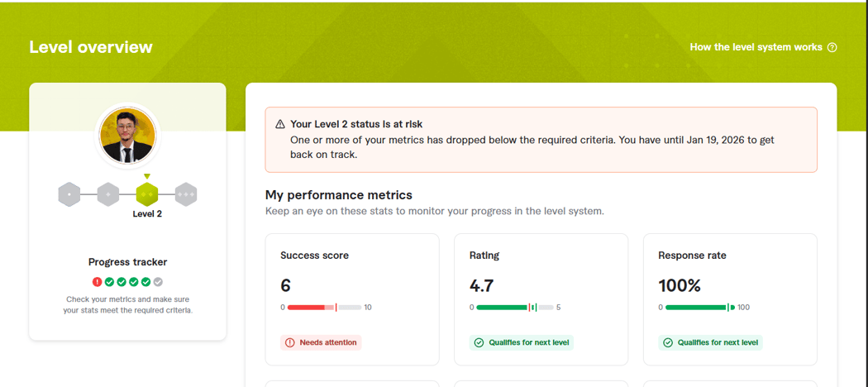Click Rating's Qualifies for next level badge
868x387 pixels.
[x=521, y=342]
